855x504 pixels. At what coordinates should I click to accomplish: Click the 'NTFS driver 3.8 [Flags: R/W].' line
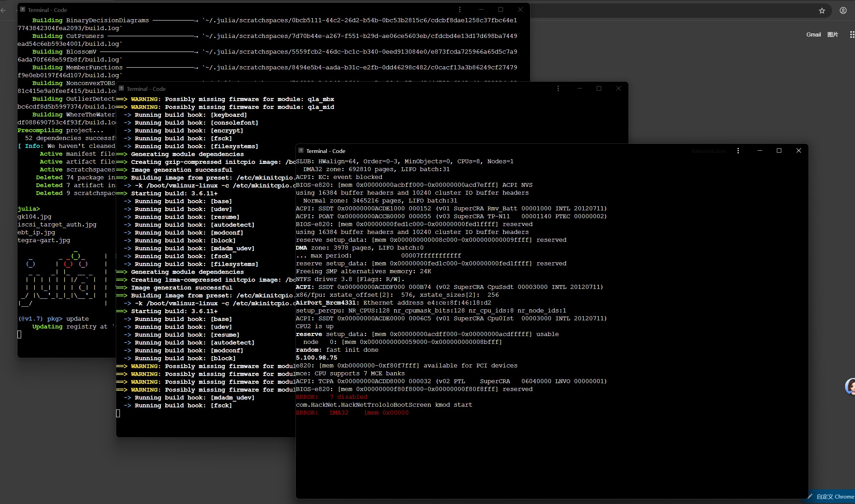(x=350, y=279)
